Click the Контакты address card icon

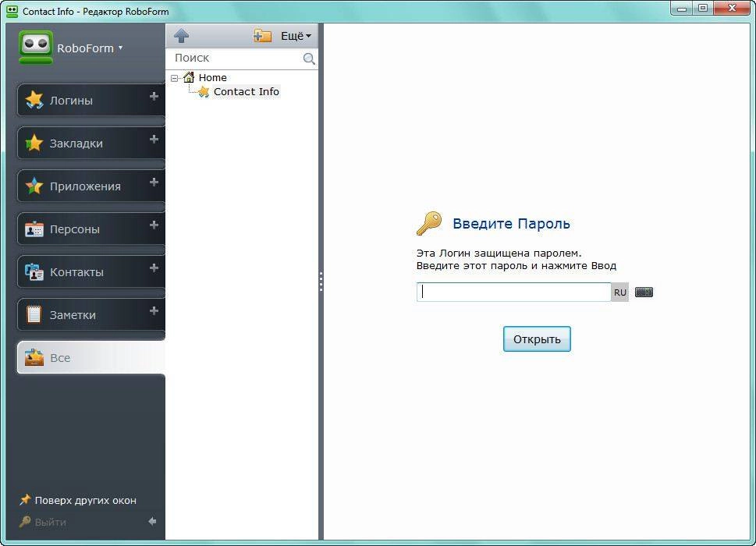click(34, 271)
